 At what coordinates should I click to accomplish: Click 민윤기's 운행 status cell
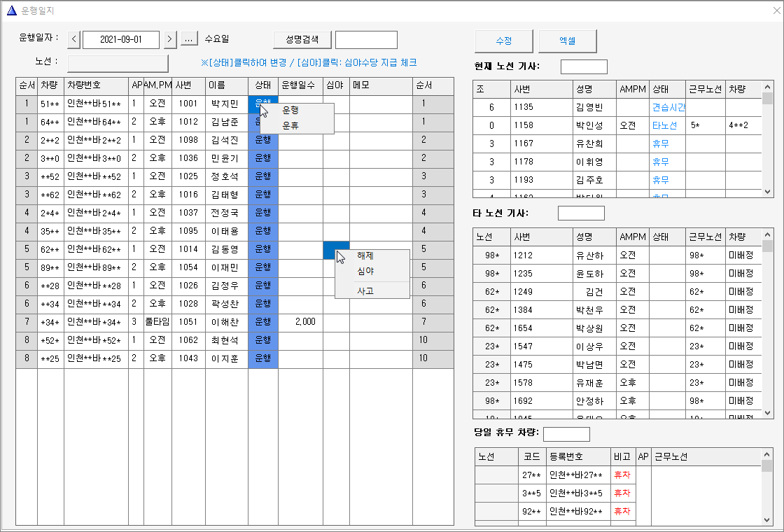click(263, 158)
